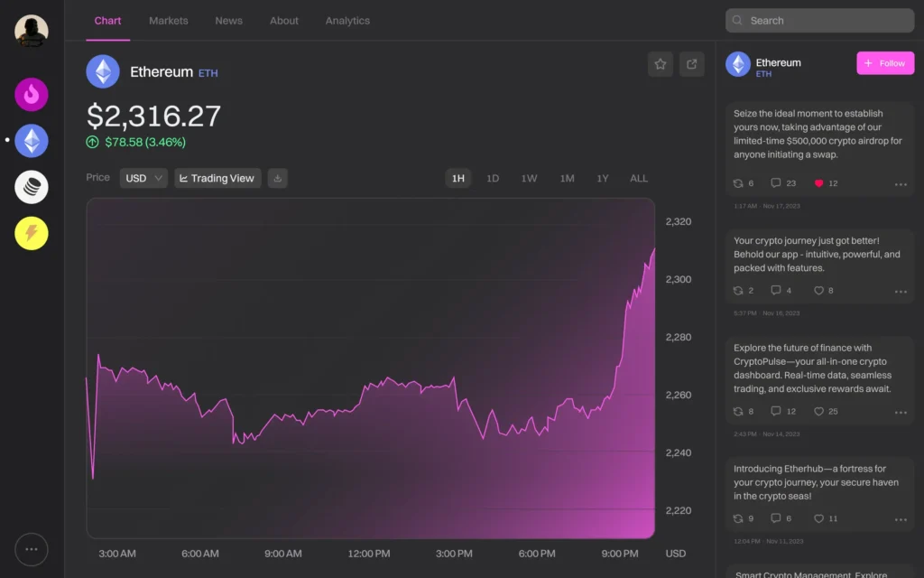The height and width of the screenshot is (578, 924).
Task: Click the search magnifier icon
Action: [x=737, y=21]
